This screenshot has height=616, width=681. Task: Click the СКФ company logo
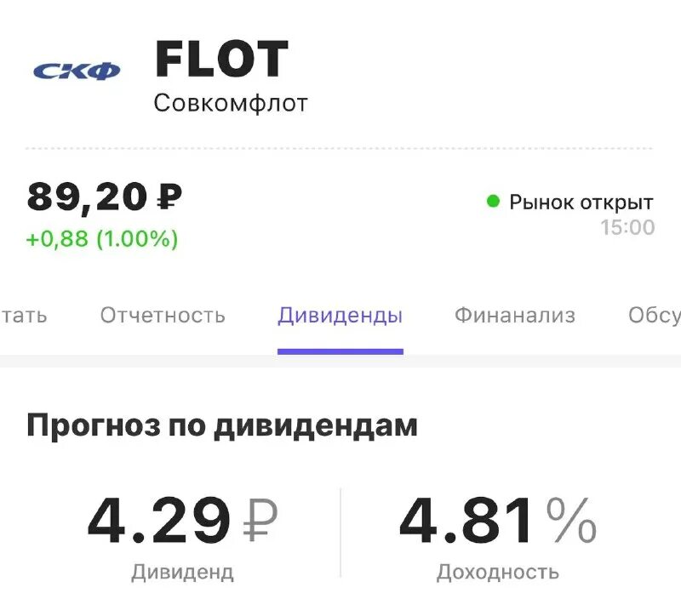tap(77, 71)
